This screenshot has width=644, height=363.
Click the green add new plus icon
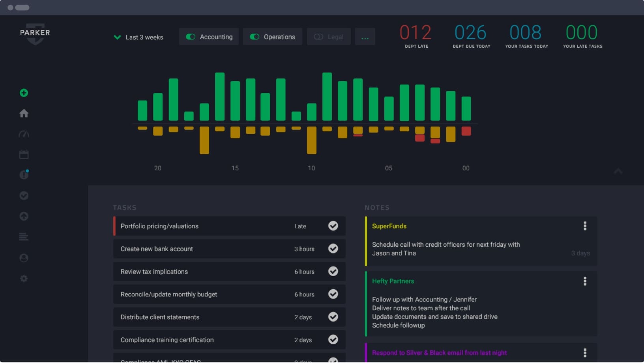[24, 93]
